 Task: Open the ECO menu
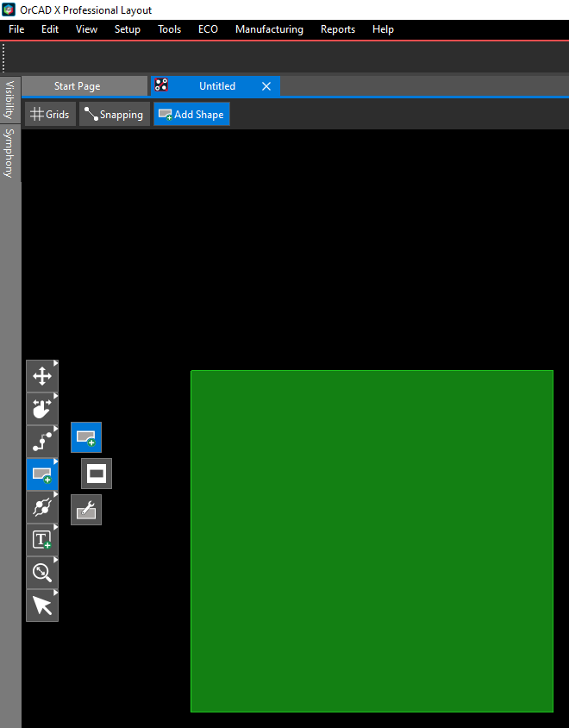pos(208,29)
